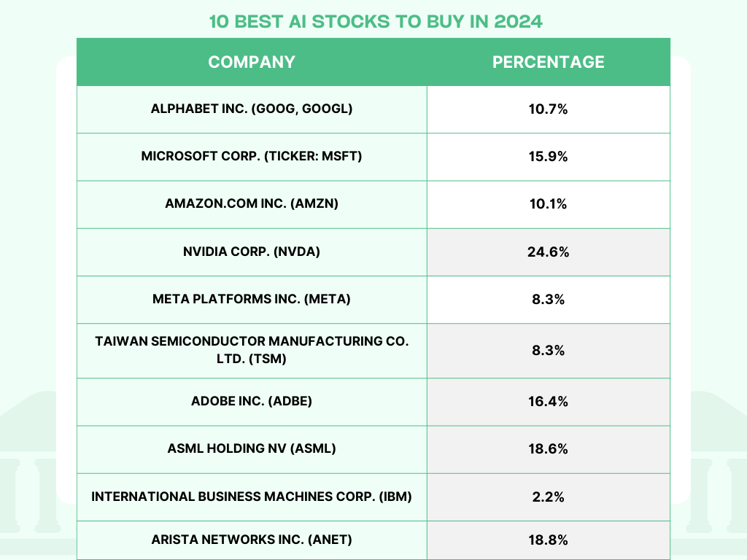
Task: Click Nvidia's 24.6% percentage value
Action: pyautogui.click(x=549, y=252)
